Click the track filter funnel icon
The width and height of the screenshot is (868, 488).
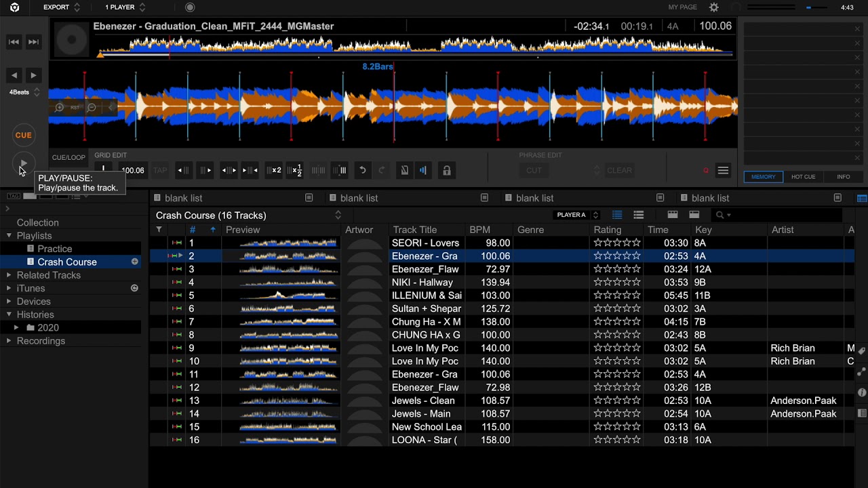click(x=159, y=230)
